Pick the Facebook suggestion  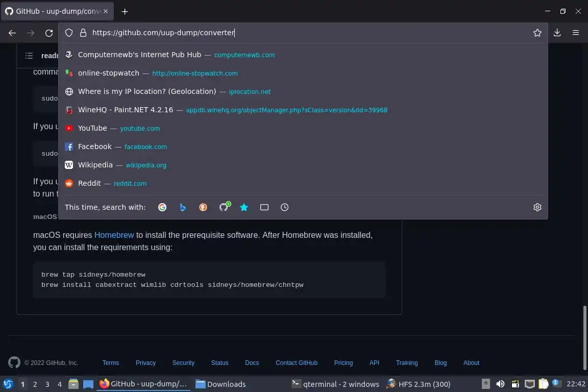[303, 146]
